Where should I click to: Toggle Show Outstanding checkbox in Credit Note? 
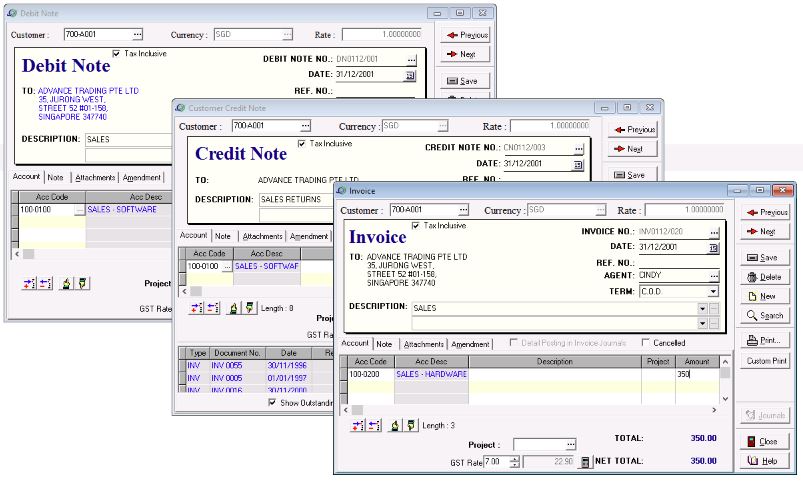pos(272,403)
